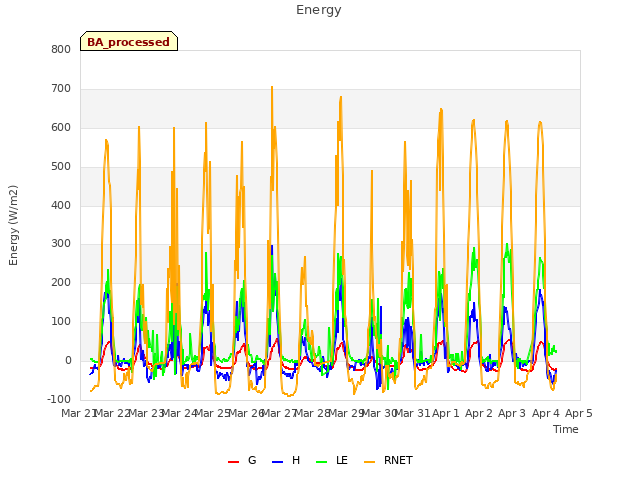Click the orange RNET legend swatch
The image size is (640, 480).
click(x=369, y=462)
